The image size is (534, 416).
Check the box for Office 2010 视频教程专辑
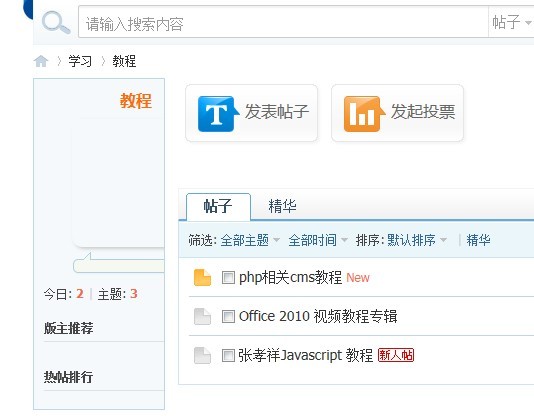pos(228,317)
